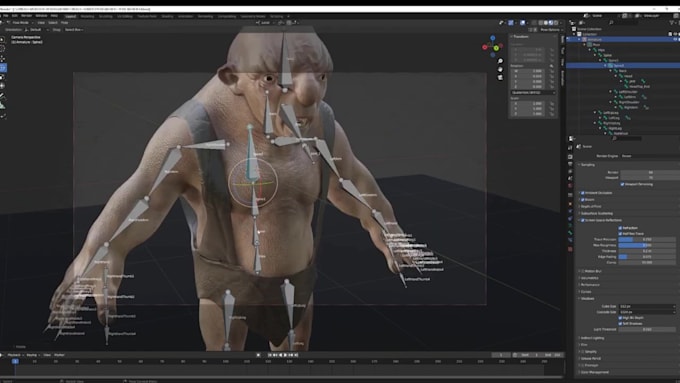The width and height of the screenshot is (680, 383).
Task: Adjust the Max Roughness slider
Action: (x=647, y=245)
